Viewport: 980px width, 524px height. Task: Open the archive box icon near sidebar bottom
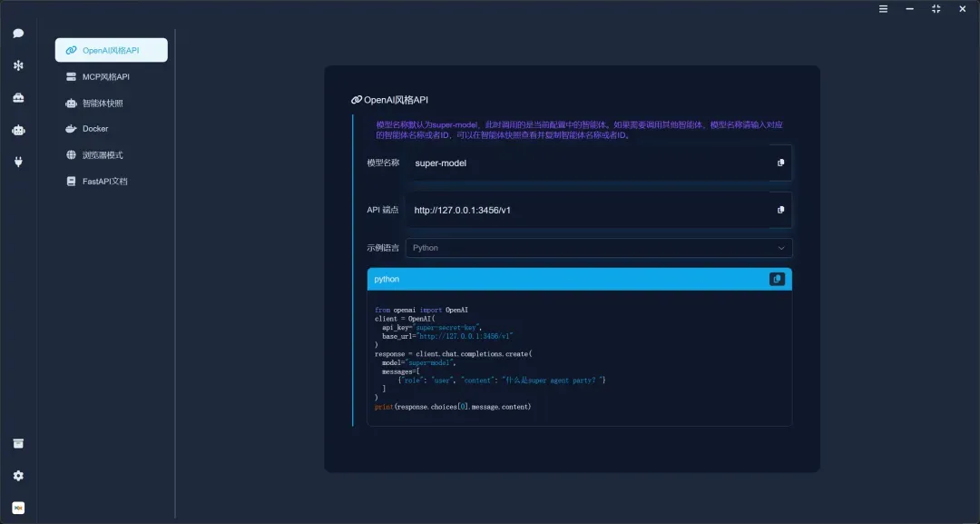[x=18, y=443]
